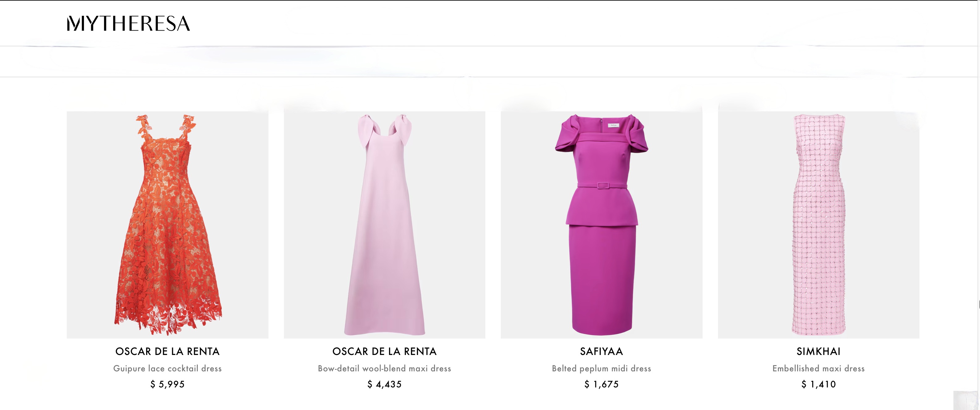Open the magenta belted peplum dress image
This screenshot has height=410, width=980.
click(x=602, y=224)
